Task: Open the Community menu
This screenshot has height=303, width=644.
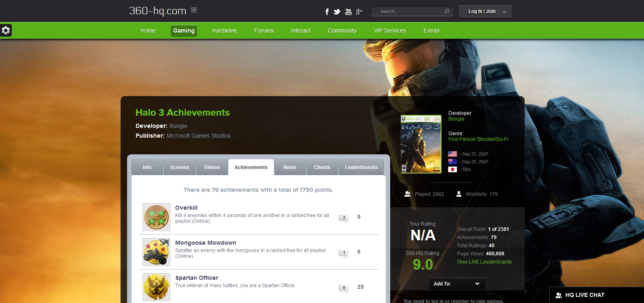Action: click(342, 31)
